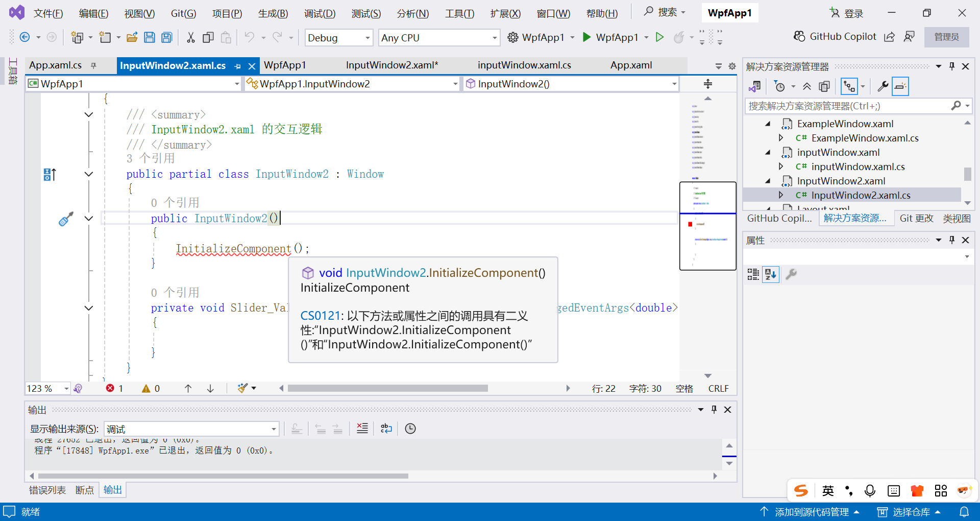This screenshot has width=980, height=521.
Task: Click the screwdriver quick actions icon in margin
Action: tap(66, 219)
